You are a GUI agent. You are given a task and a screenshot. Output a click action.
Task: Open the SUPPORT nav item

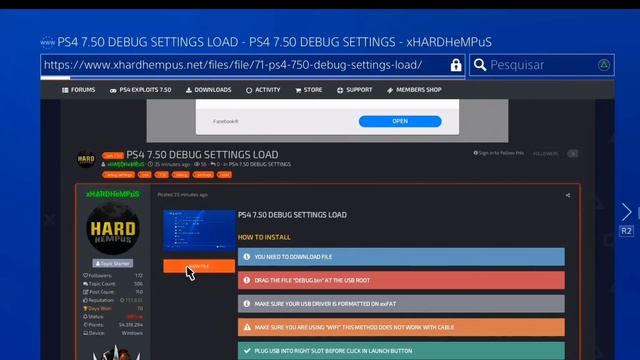click(355, 90)
